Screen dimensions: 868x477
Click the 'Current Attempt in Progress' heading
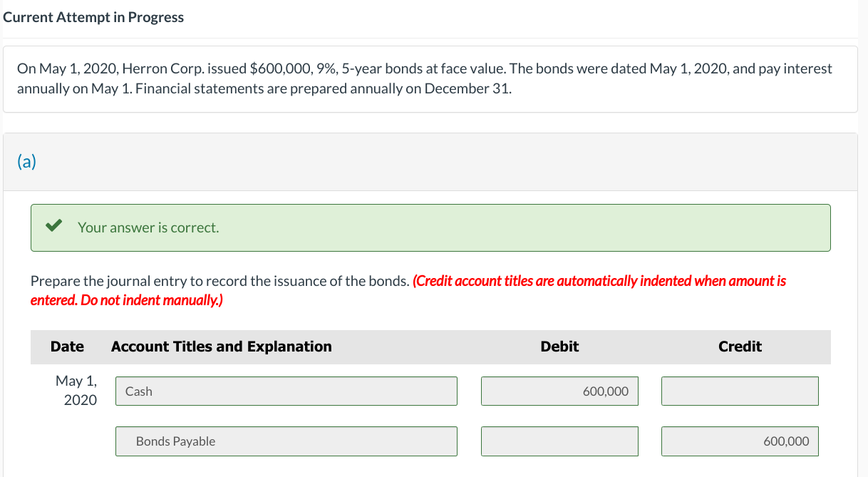click(x=93, y=16)
